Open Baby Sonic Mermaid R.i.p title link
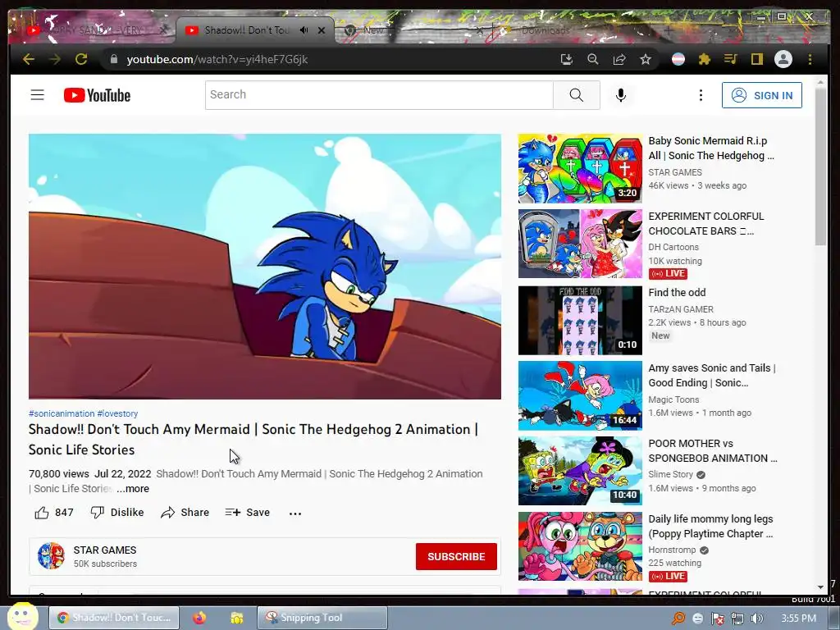This screenshot has width=840, height=630. [x=711, y=148]
